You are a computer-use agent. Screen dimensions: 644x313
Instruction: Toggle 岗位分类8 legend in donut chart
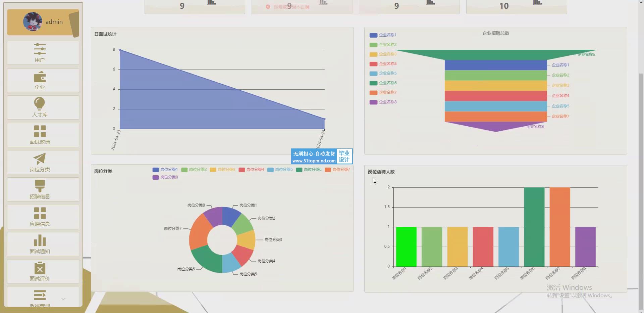point(165,177)
